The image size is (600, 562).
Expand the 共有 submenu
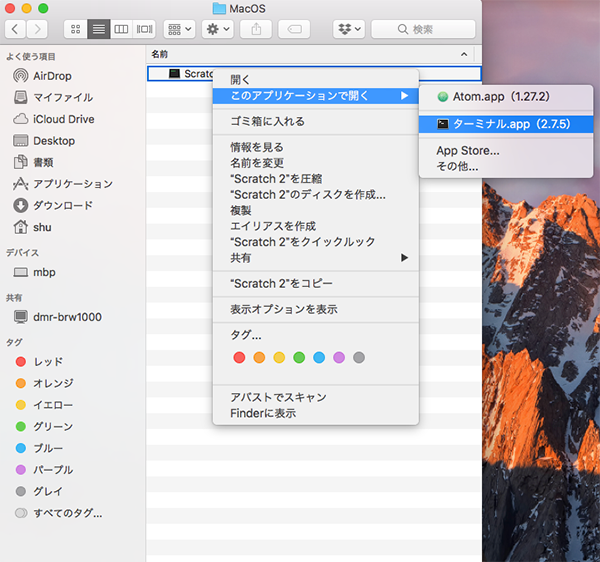pyautogui.click(x=316, y=258)
